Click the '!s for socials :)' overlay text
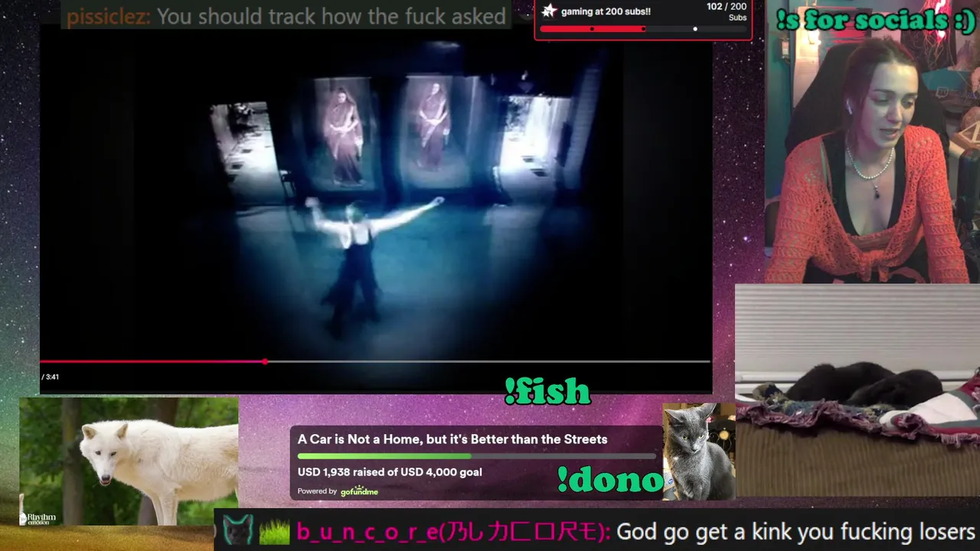This screenshot has width=980, height=551. [x=875, y=21]
